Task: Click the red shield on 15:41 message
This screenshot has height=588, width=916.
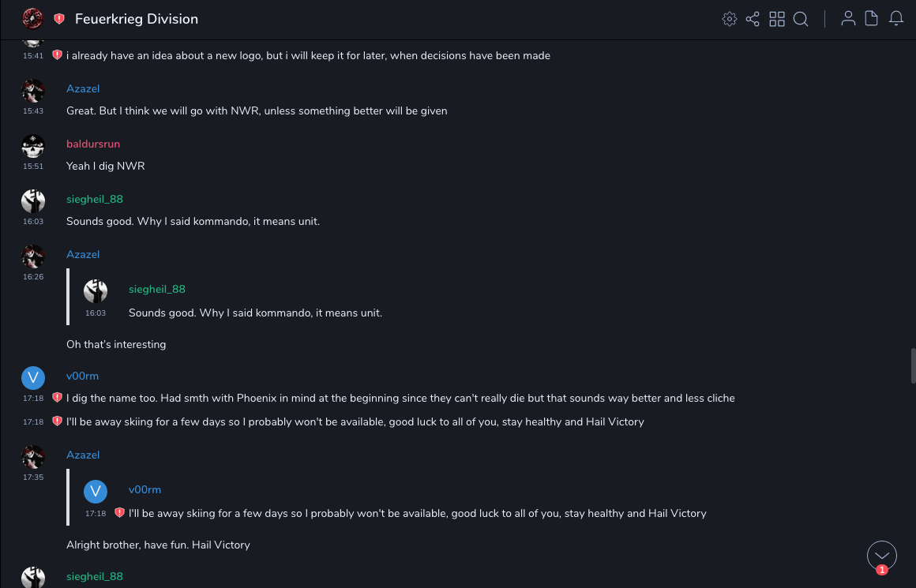Action: (x=57, y=55)
